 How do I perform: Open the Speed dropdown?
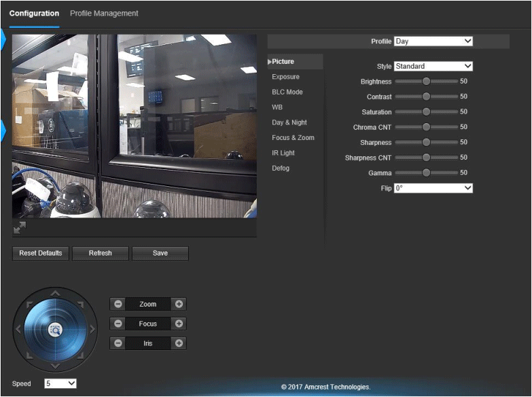(60, 383)
